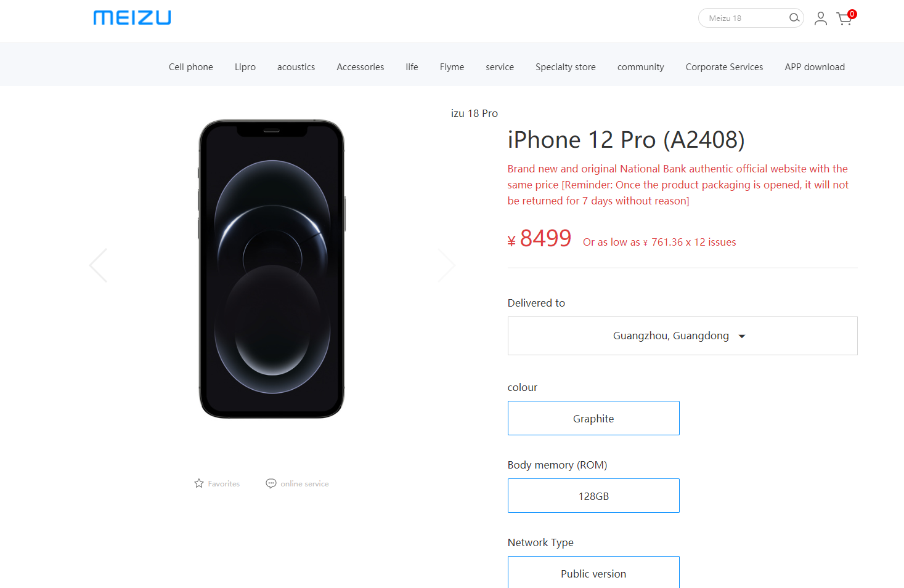Click the Meizu logo
This screenshot has width=904, height=588.
pyautogui.click(x=132, y=18)
